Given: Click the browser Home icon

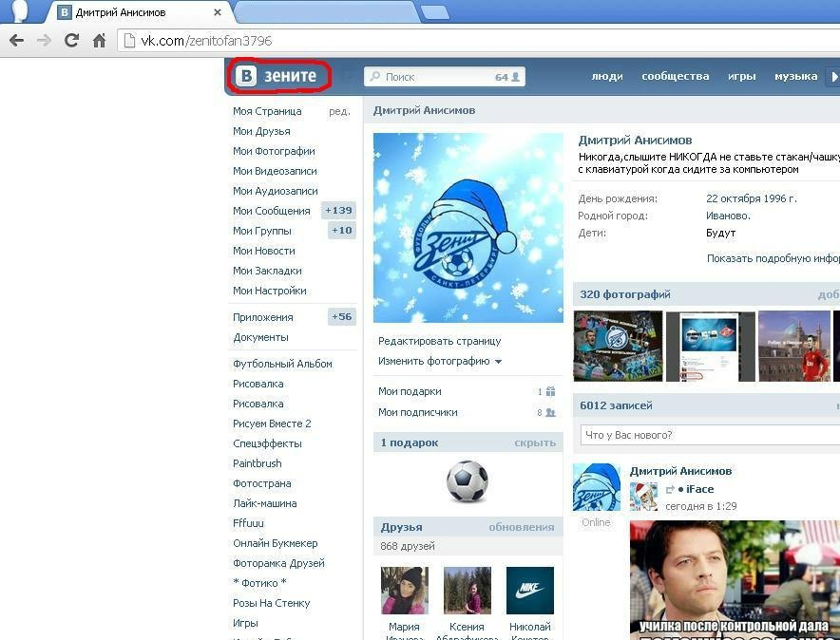Looking at the screenshot, I should pyautogui.click(x=98, y=42).
